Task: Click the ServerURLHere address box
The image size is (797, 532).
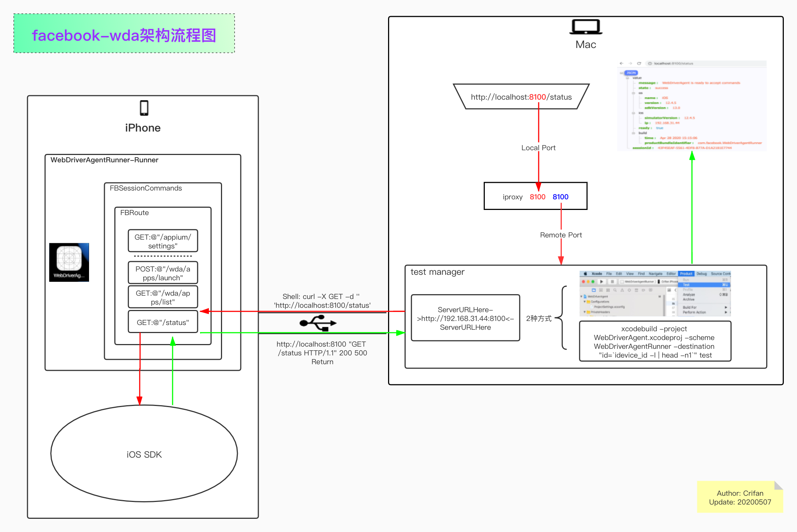Action: [x=465, y=318]
